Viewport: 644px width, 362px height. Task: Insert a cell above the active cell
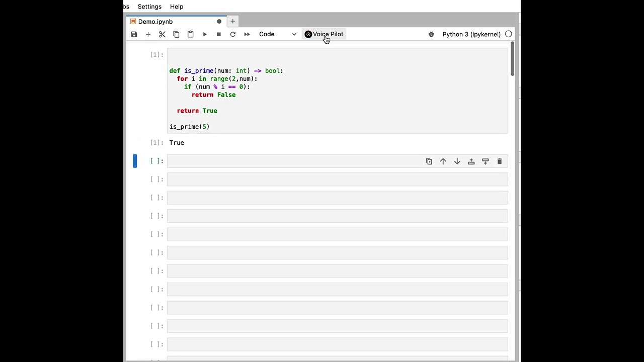pos(471,161)
